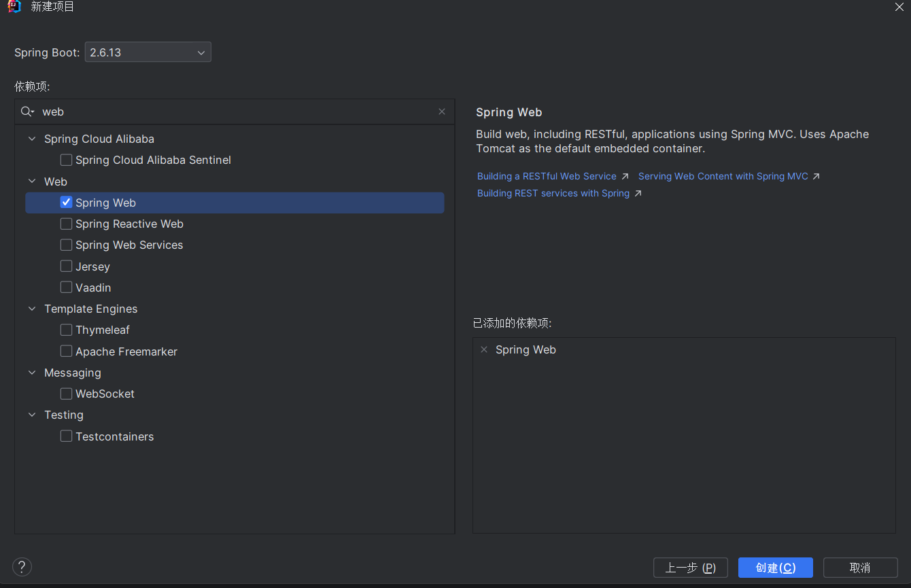
Task: Select the Testing category label
Action: (x=64, y=415)
